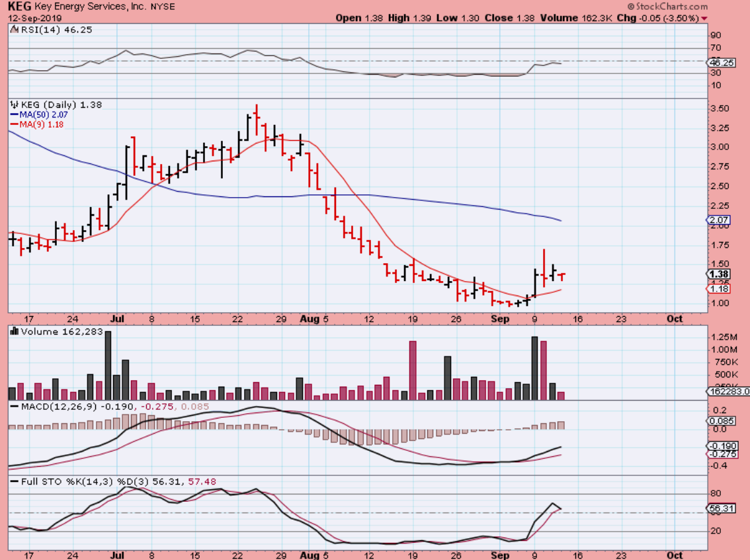Screen dimensions: 750x560
Task: Click the 0.085 MACD histogram axis tag
Action: coord(722,421)
